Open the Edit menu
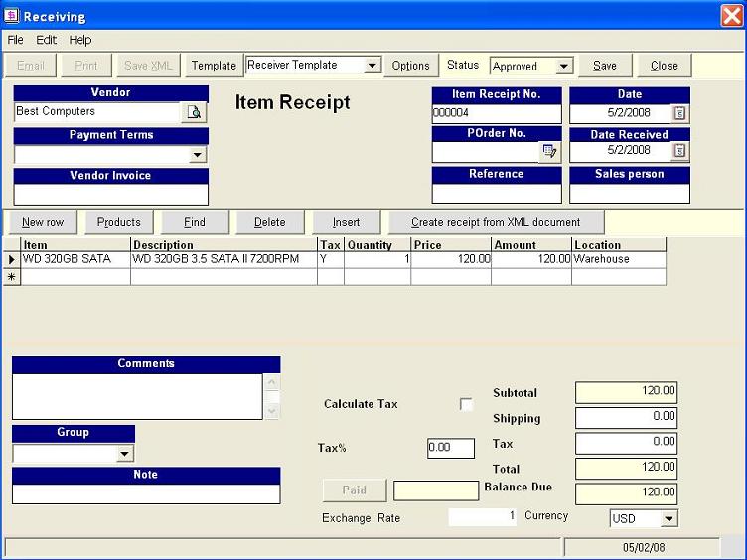747x560 pixels. (x=47, y=40)
